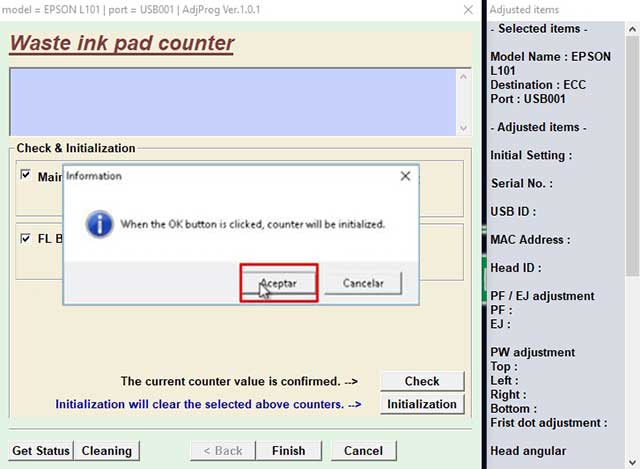The image size is (640, 469).
Task: Click the 'Head ID :' label
Action: [x=516, y=268]
